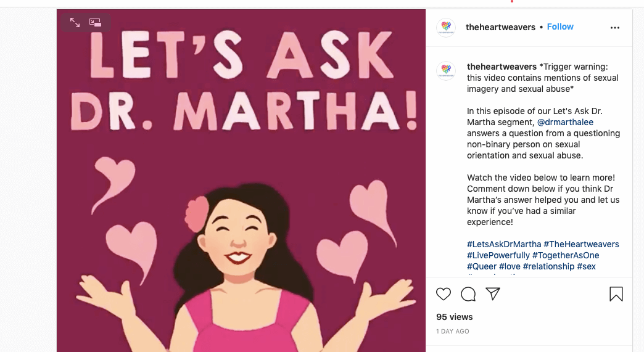Open the theheartweavers username in the post header
This screenshot has width=644, height=352.
point(500,27)
